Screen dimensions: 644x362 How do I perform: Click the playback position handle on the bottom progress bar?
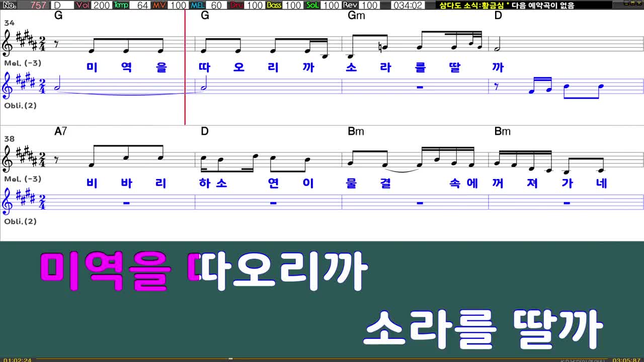click(230, 359)
